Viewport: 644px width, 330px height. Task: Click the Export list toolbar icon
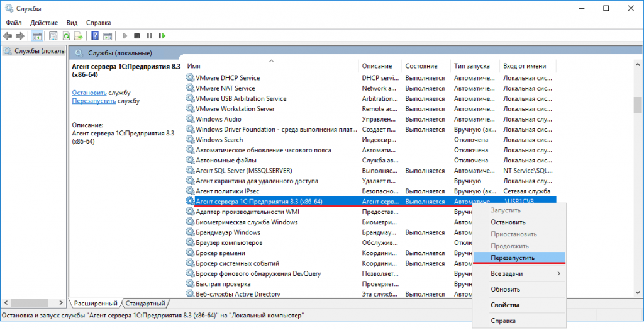79,36
